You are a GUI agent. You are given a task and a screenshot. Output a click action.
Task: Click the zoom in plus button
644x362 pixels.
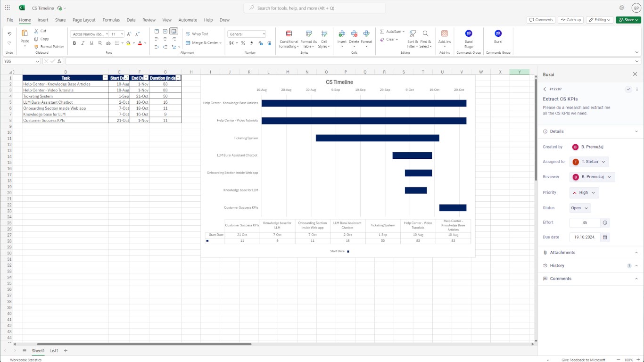[x=638, y=360]
